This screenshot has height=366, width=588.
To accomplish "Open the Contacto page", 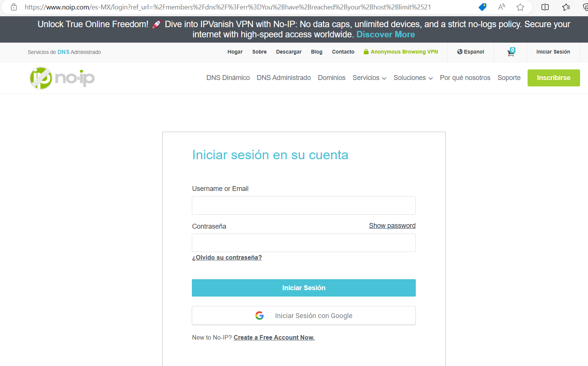I will pyautogui.click(x=343, y=52).
